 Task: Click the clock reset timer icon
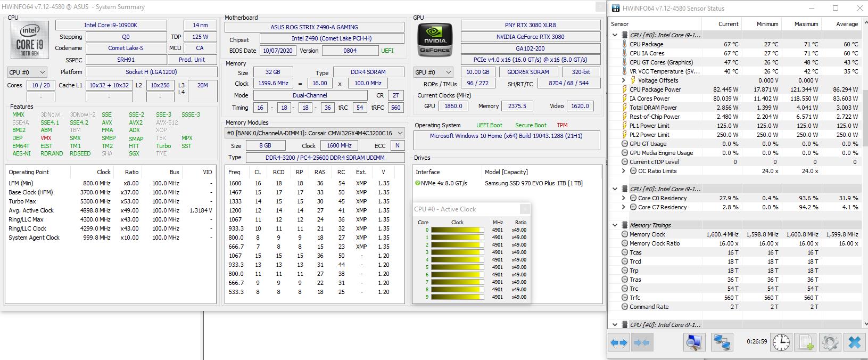coord(781,342)
